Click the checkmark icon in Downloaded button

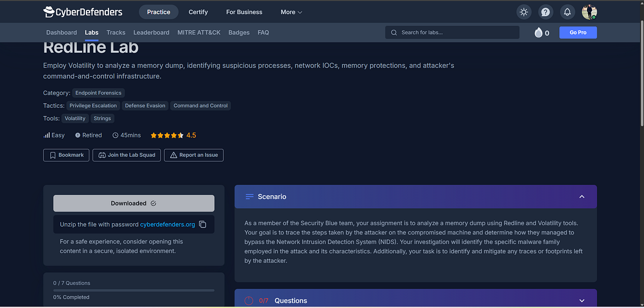pyautogui.click(x=153, y=203)
